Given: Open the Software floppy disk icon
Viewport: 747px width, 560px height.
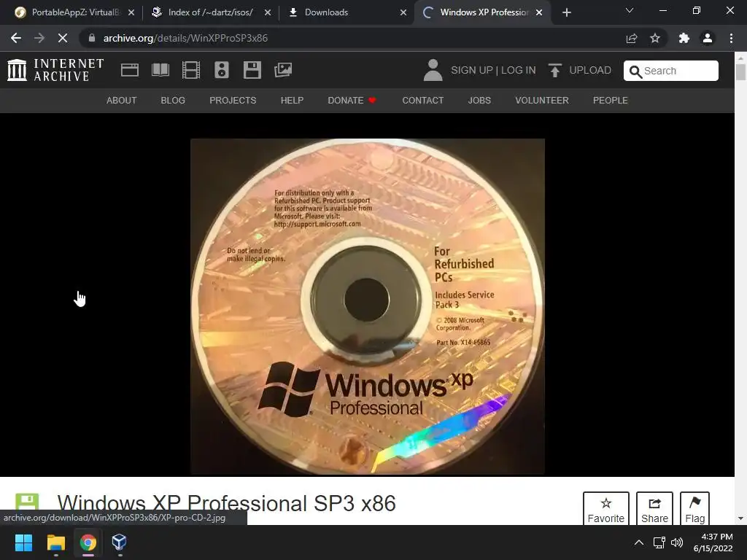Looking at the screenshot, I should tap(252, 70).
